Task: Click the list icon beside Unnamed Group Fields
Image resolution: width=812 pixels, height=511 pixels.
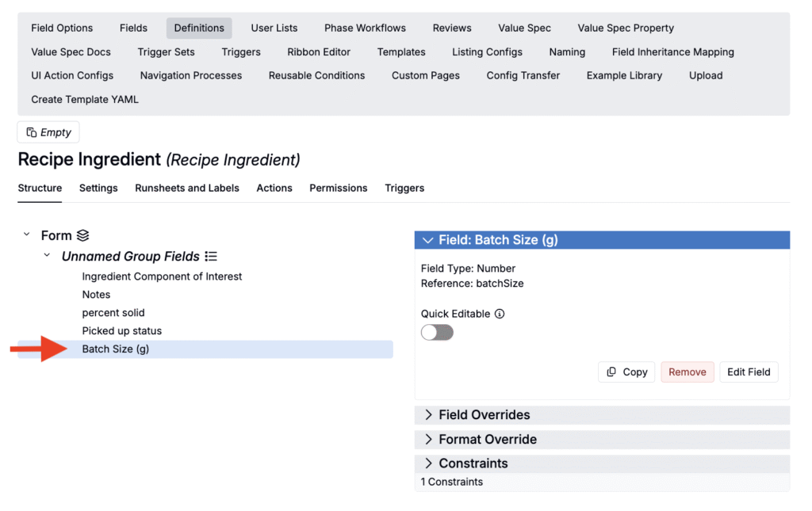Action: pyautogui.click(x=211, y=256)
